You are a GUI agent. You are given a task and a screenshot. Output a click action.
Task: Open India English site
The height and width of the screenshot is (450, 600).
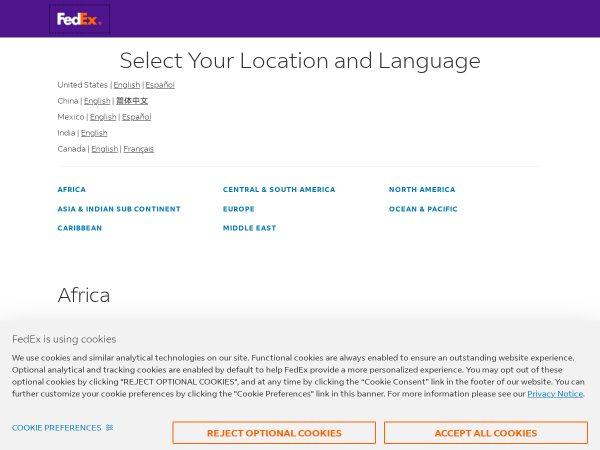(94, 133)
